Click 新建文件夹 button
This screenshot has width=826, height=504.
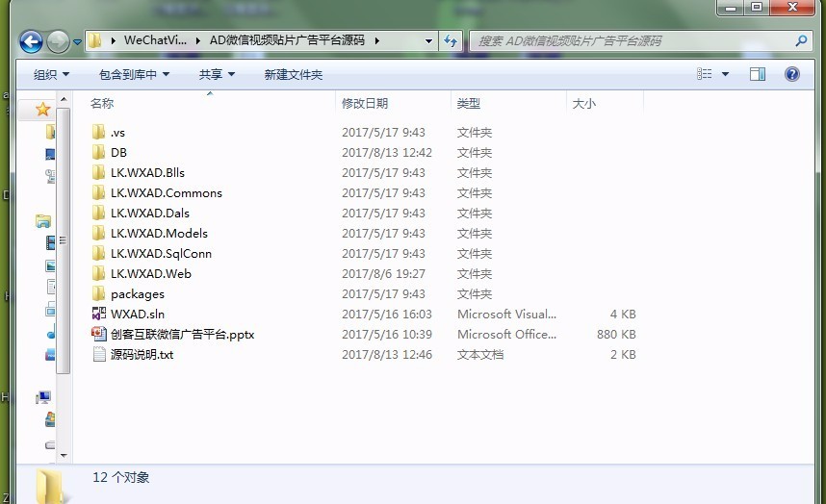[294, 75]
